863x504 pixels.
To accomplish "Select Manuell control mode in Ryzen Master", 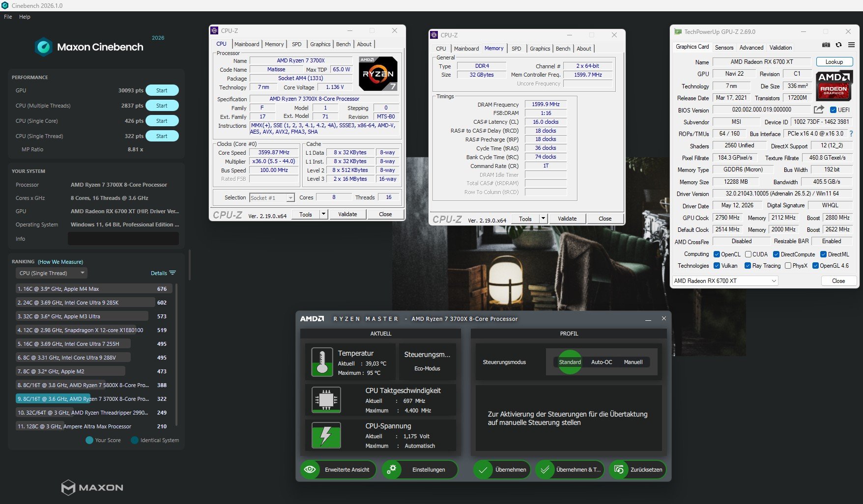I will pyautogui.click(x=633, y=362).
